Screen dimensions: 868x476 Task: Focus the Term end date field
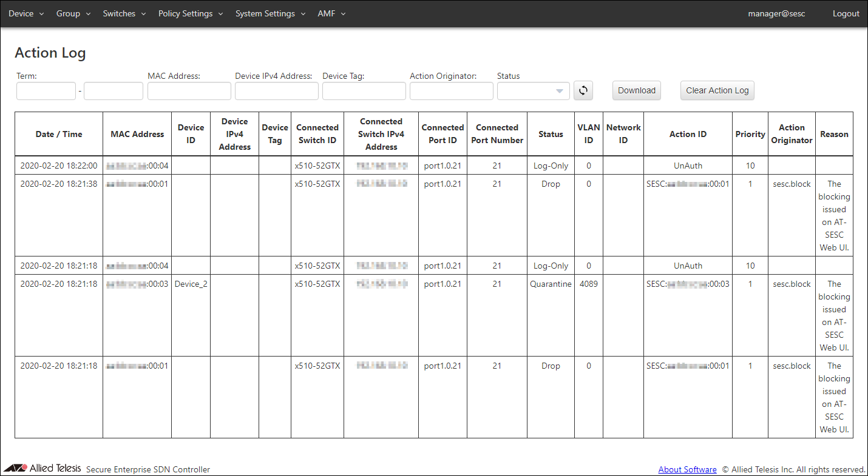point(114,91)
